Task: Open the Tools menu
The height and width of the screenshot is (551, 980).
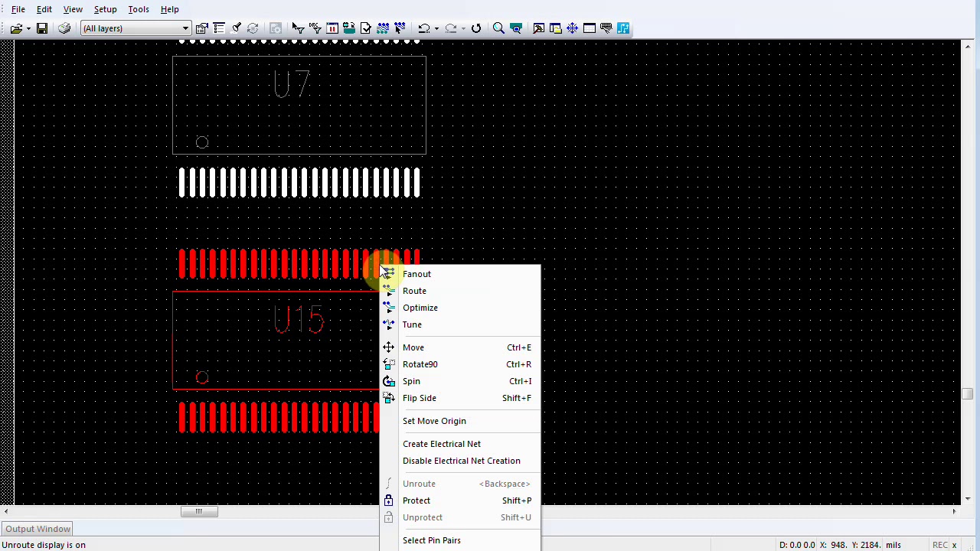Action: [139, 9]
